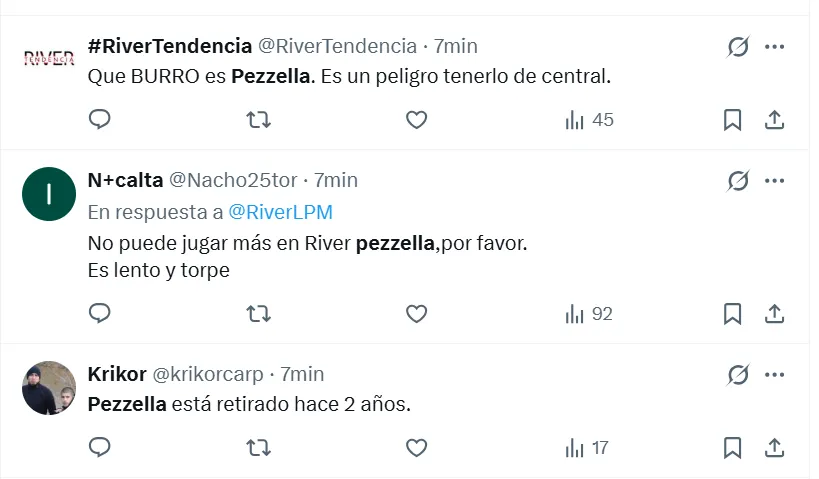
Task: Retweet the RiverTendencia post
Action: pyautogui.click(x=258, y=120)
